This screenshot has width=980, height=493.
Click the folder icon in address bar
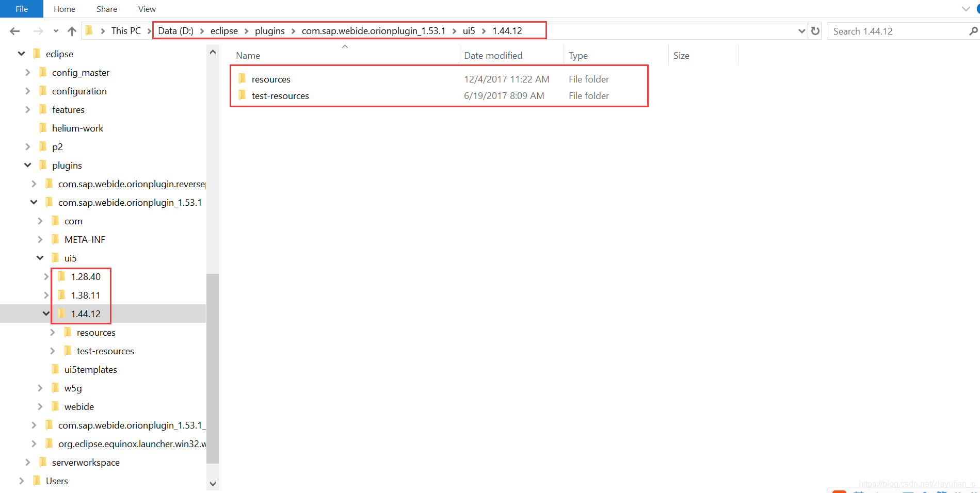point(89,30)
